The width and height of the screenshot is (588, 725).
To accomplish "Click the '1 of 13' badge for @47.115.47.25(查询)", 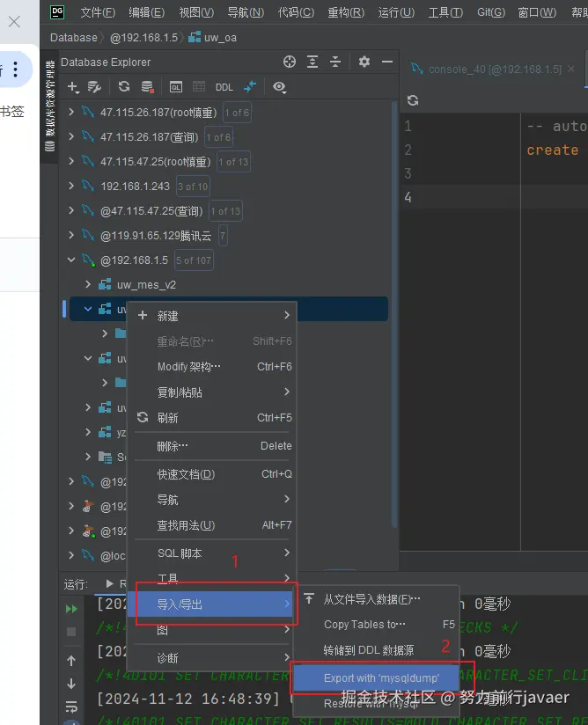I will click(x=225, y=211).
